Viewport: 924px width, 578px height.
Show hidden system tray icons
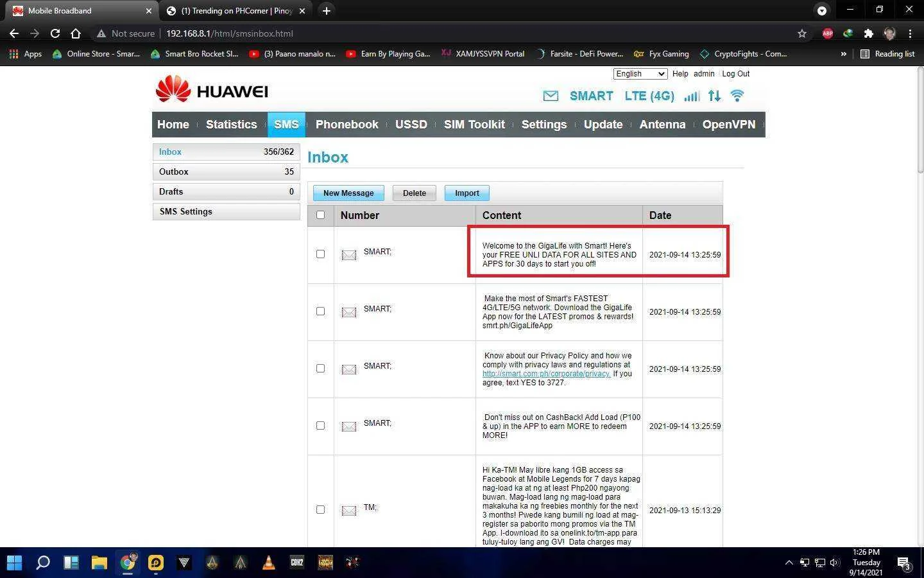pos(789,563)
